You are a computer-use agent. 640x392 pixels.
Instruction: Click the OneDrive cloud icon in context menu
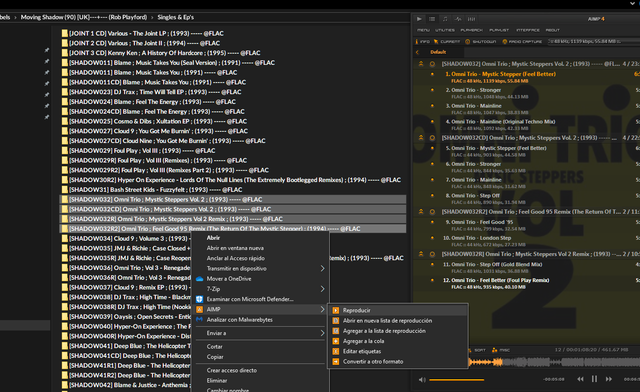200,279
